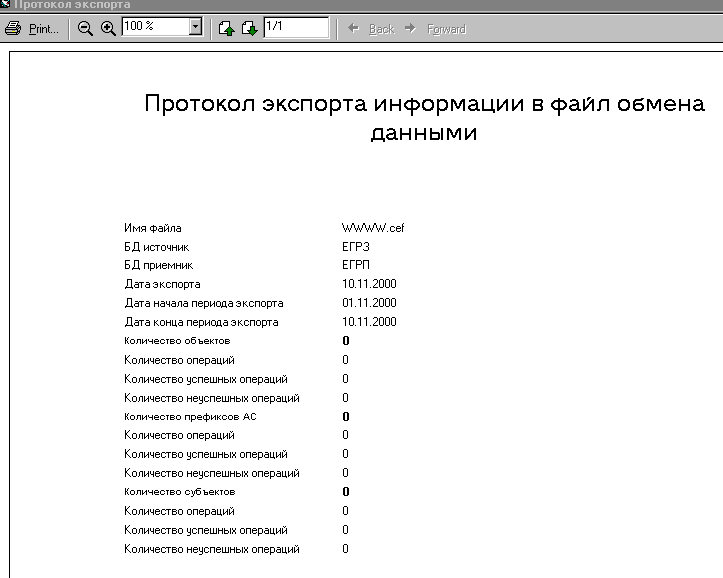
Task: Select the label 'БД источник'
Action: pos(156,247)
